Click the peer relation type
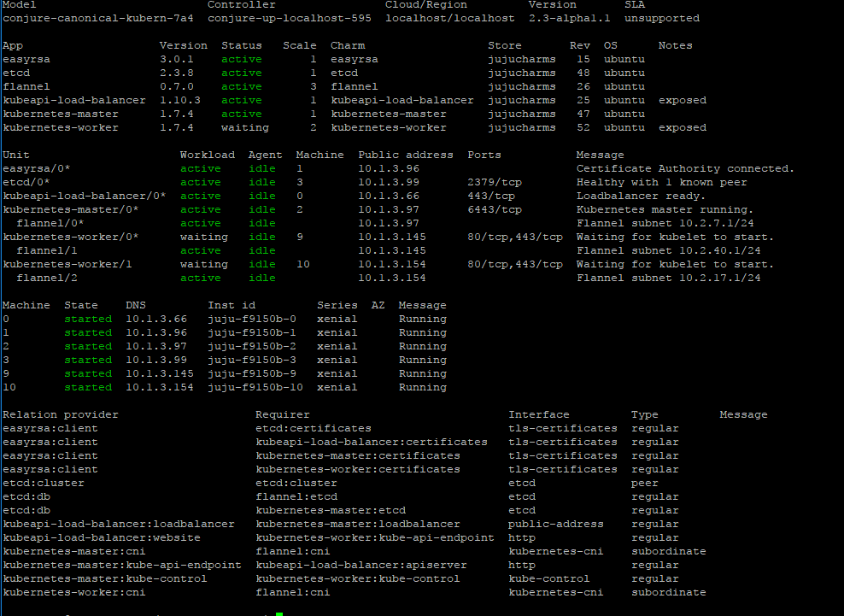 pyautogui.click(x=645, y=483)
